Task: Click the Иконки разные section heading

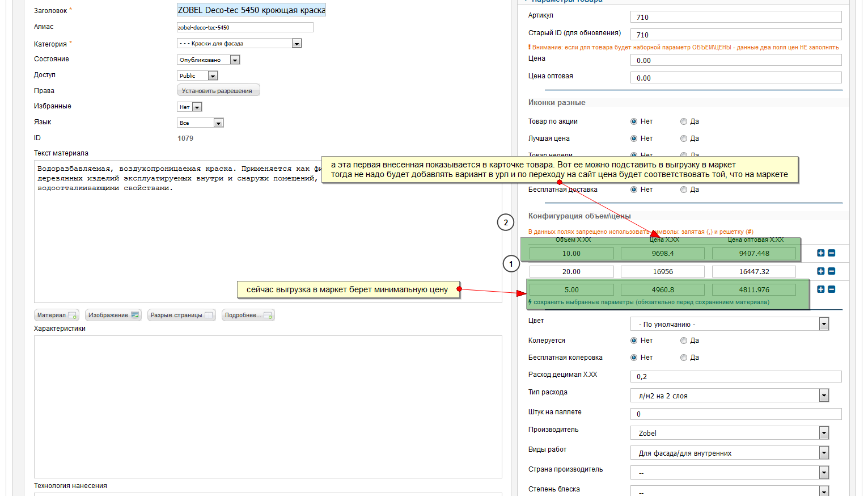Action: [557, 103]
